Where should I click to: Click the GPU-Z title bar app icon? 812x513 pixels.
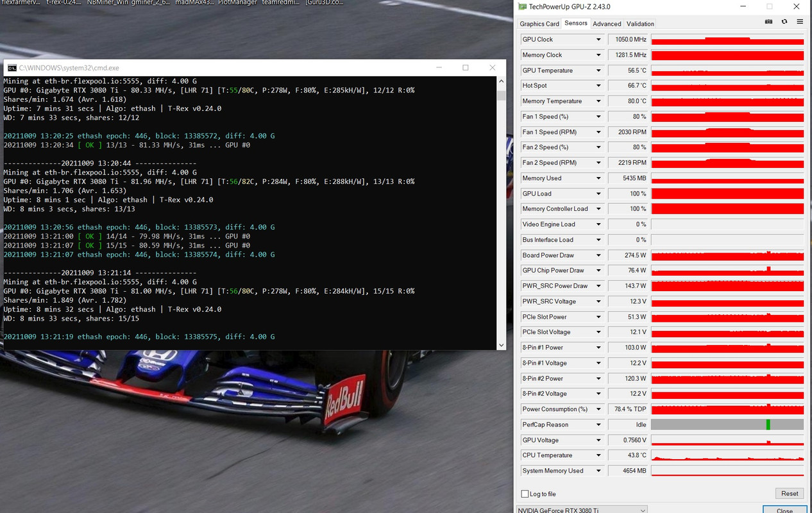[522, 6]
